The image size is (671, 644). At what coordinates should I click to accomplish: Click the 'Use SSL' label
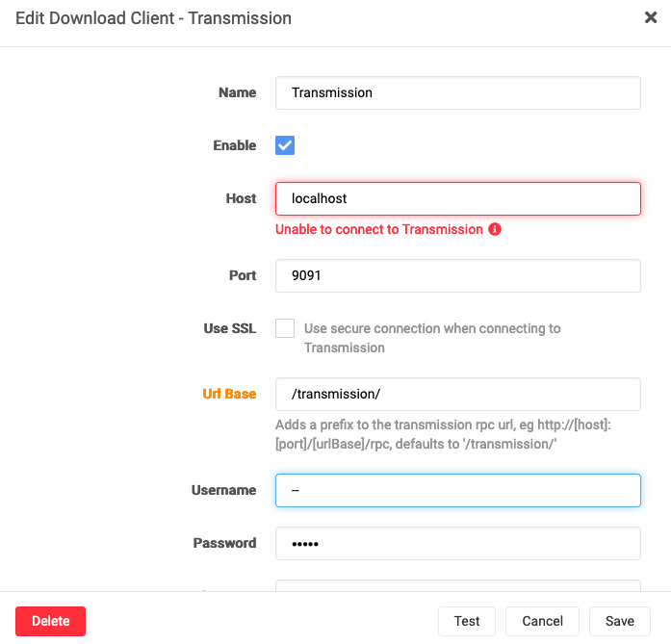[230, 328]
